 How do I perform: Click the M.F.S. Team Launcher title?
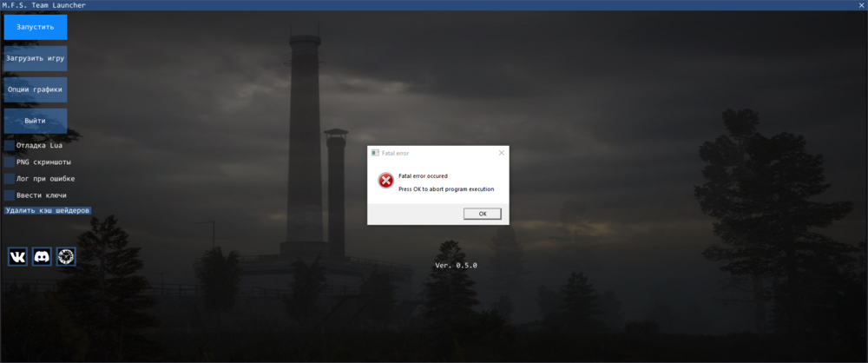pos(43,5)
